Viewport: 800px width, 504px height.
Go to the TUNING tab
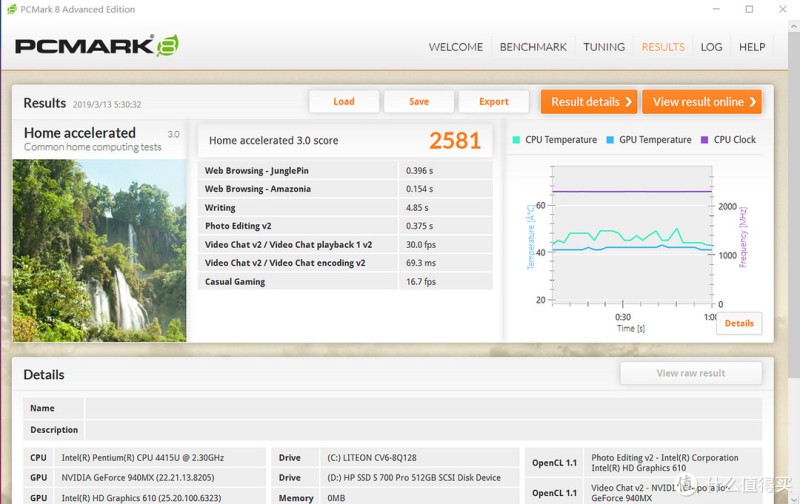click(604, 47)
